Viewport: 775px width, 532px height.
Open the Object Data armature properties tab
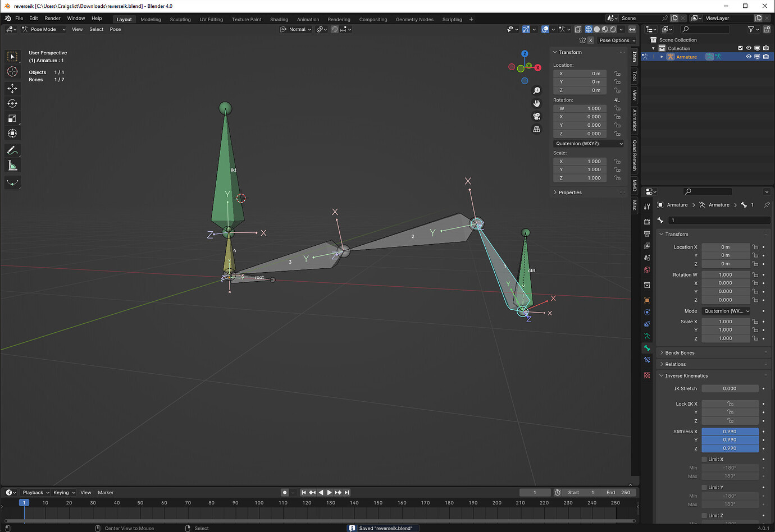pyautogui.click(x=647, y=336)
